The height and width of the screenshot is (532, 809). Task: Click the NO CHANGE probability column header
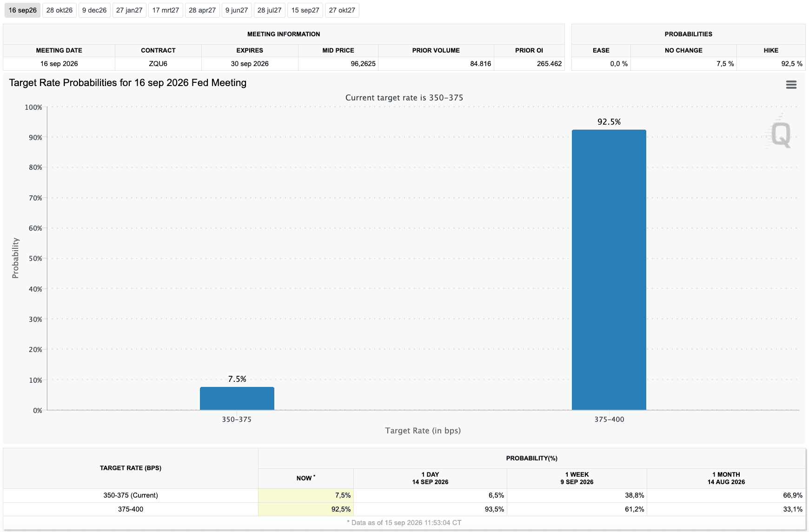click(x=683, y=50)
